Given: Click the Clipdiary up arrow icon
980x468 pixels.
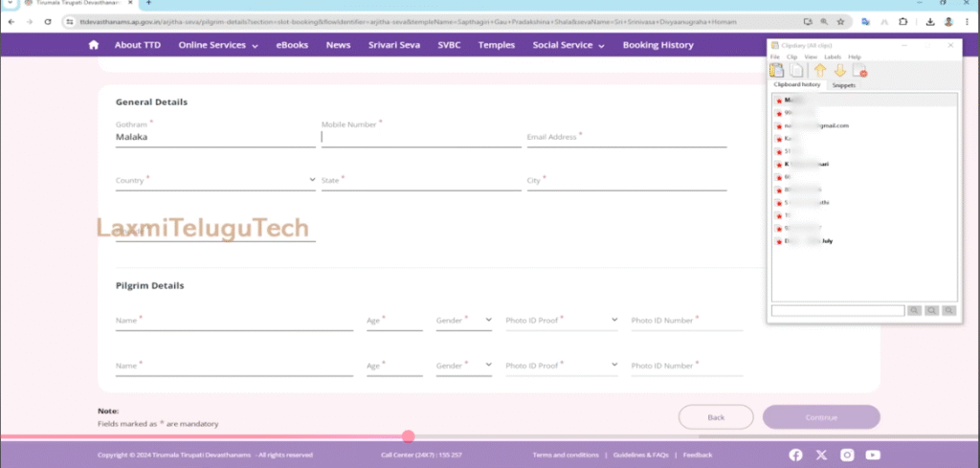Looking at the screenshot, I should (820, 71).
